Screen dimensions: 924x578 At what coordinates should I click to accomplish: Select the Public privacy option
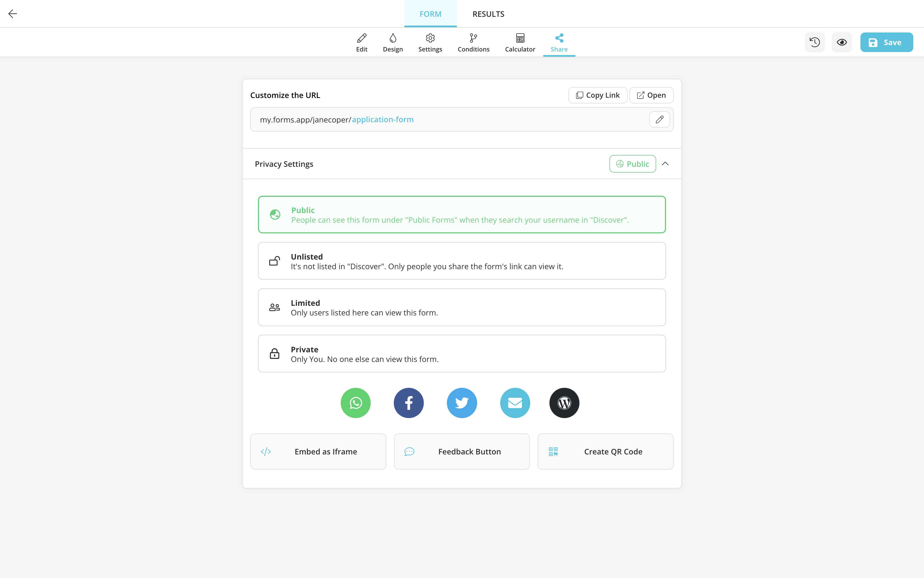(x=462, y=214)
